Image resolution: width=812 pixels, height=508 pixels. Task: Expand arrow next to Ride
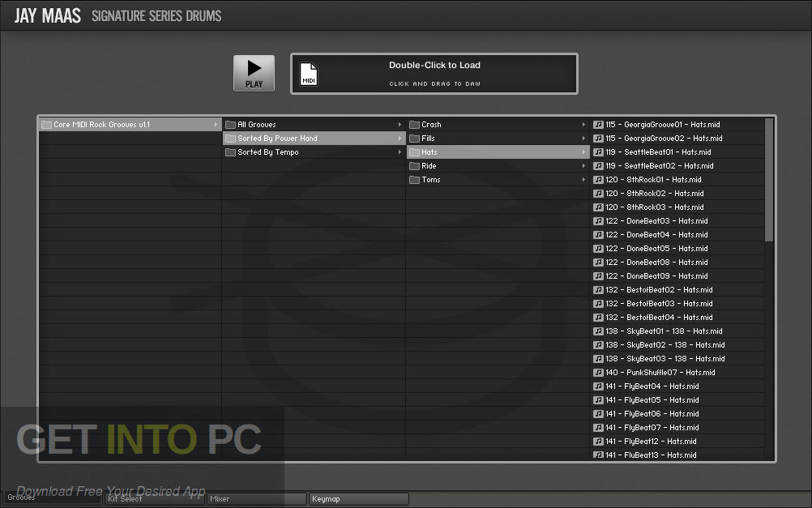[x=583, y=166]
